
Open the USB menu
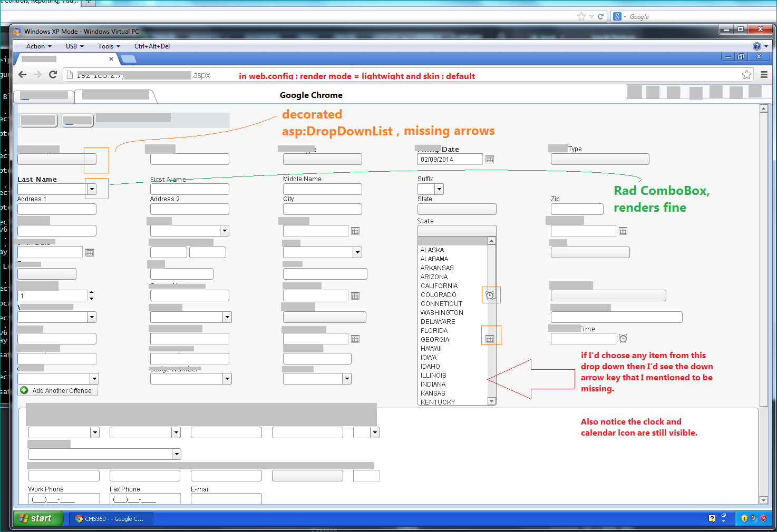click(x=75, y=46)
